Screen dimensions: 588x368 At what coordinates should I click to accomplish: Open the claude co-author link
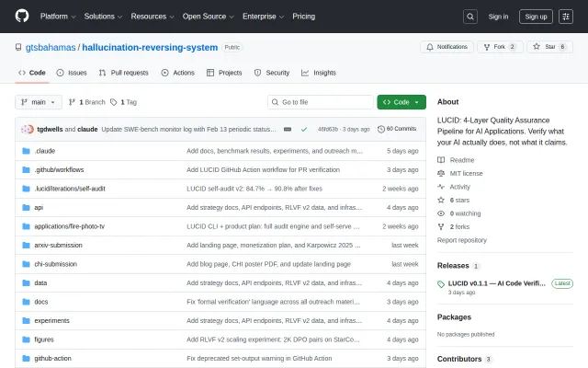tap(87, 129)
